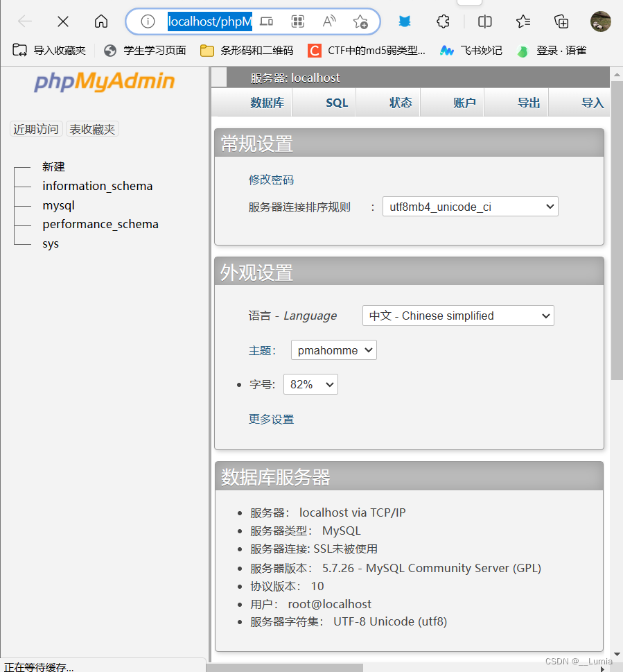Open the language dropdown
Viewport: 623px width, 672px height.
[458, 316]
